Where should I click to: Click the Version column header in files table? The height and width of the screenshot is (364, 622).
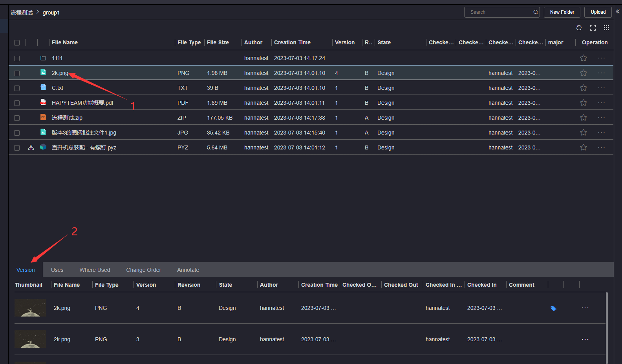(x=345, y=42)
